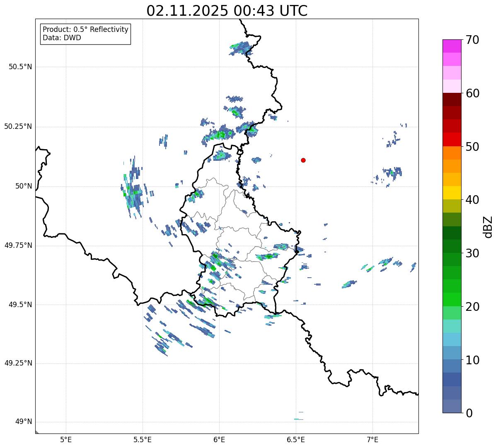This screenshot has height=448, width=498.
Task: Click the 6.5°E longitude label
Action: click(x=296, y=439)
